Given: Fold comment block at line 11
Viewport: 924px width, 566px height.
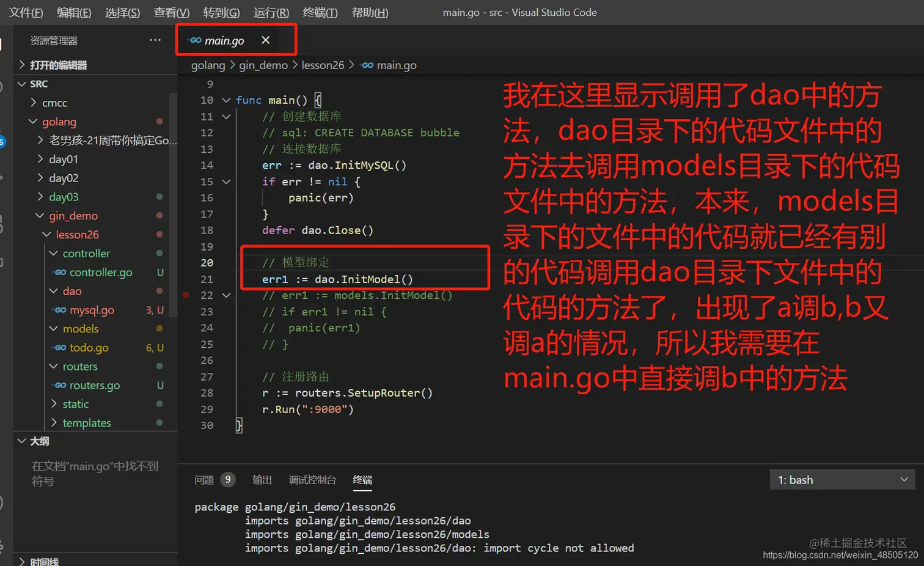Looking at the screenshot, I should point(226,117).
